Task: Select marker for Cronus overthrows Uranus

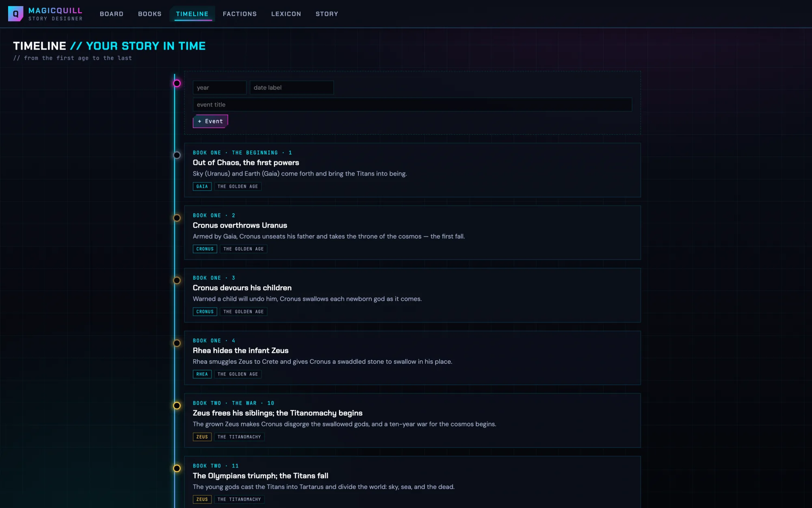Action: point(177,218)
